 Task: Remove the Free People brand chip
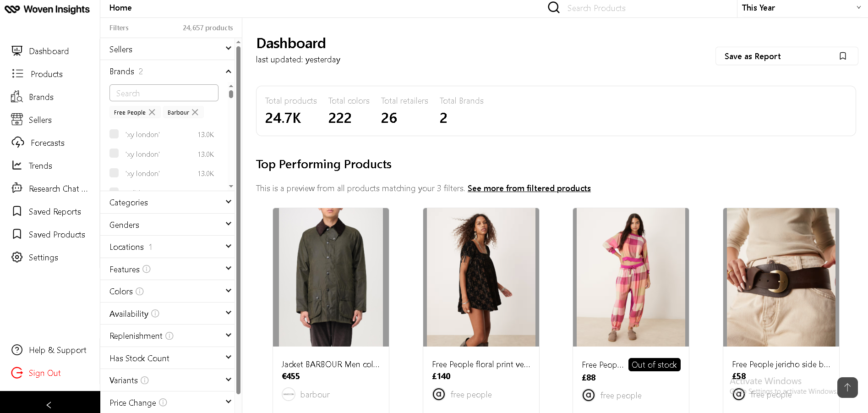[x=152, y=112]
